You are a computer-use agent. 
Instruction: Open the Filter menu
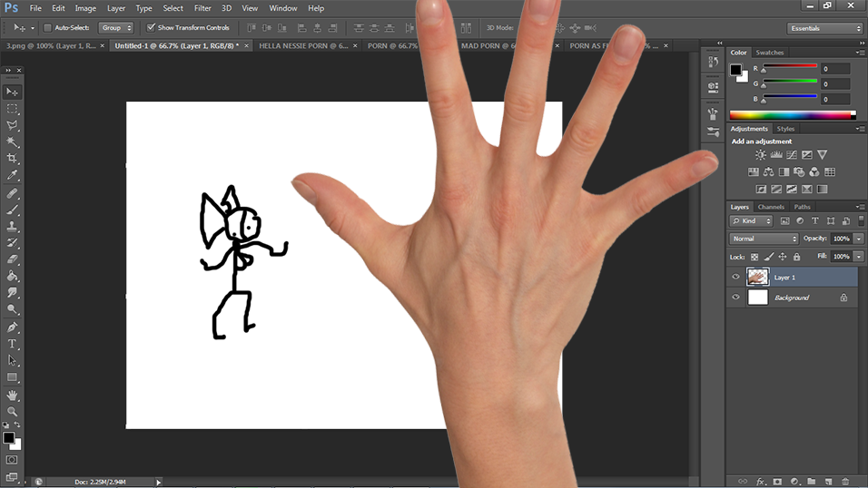[202, 8]
